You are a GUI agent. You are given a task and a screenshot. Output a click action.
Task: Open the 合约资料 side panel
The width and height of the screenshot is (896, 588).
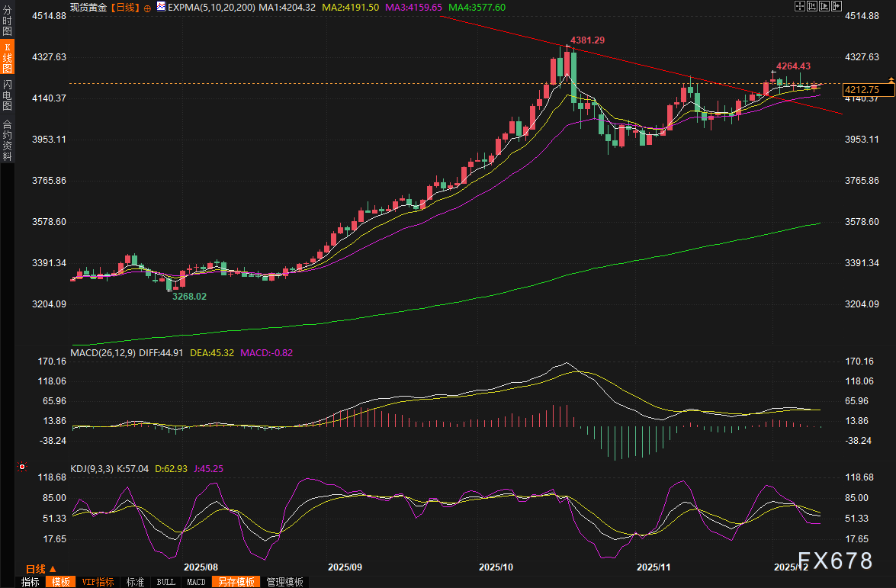click(x=7, y=140)
